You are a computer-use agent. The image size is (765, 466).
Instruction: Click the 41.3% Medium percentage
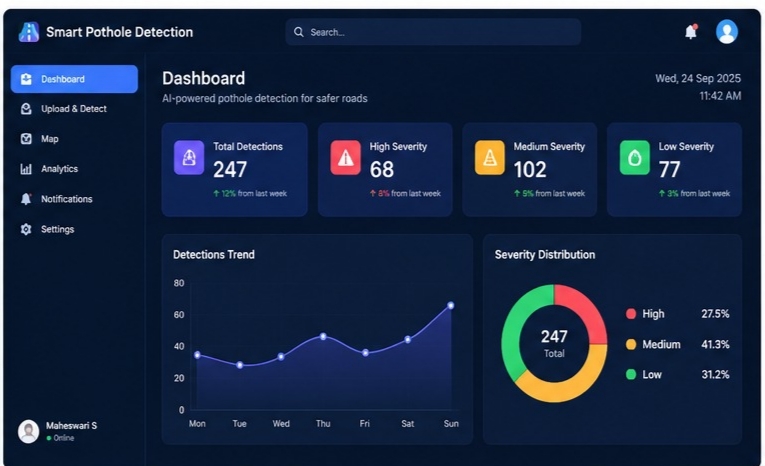click(715, 344)
